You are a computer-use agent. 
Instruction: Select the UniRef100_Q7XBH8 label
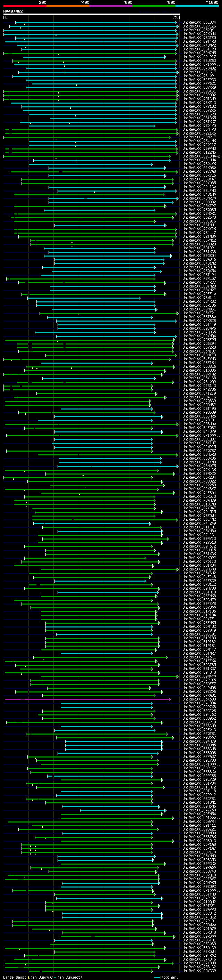coord(199,963)
